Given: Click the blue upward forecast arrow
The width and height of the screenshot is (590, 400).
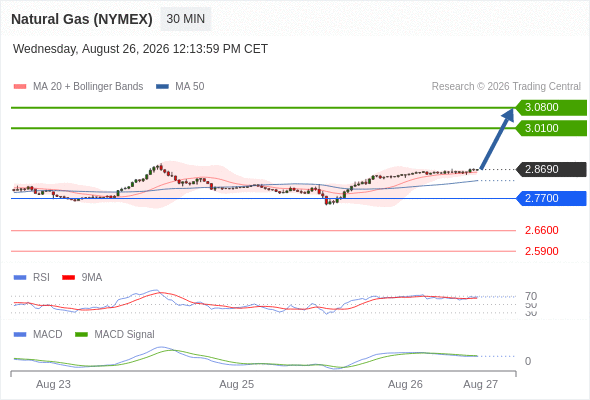Looking at the screenshot, I should coord(497,139).
